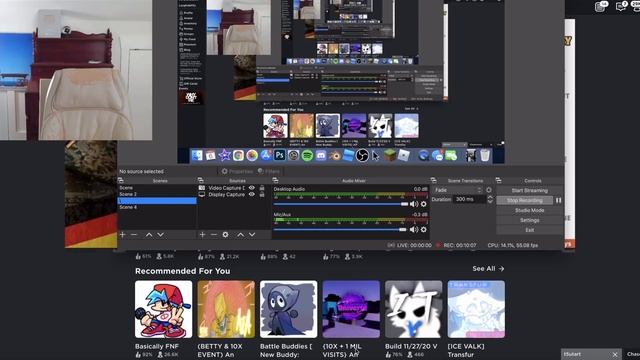Viewport: 640px width, 360px height.
Task: Pause the recording with the pause icon
Action: (558, 200)
